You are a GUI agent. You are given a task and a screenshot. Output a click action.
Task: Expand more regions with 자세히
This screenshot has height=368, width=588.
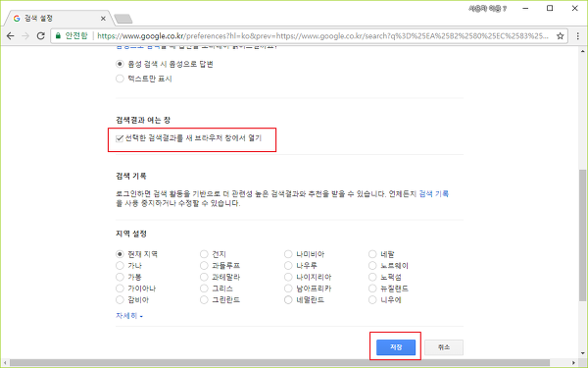point(129,316)
